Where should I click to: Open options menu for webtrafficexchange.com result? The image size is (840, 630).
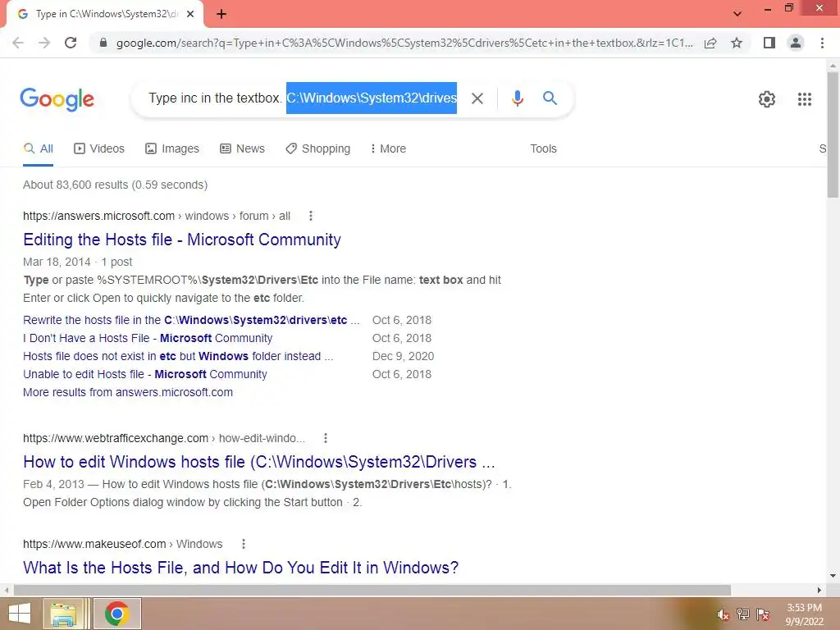(x=325, y=438)
